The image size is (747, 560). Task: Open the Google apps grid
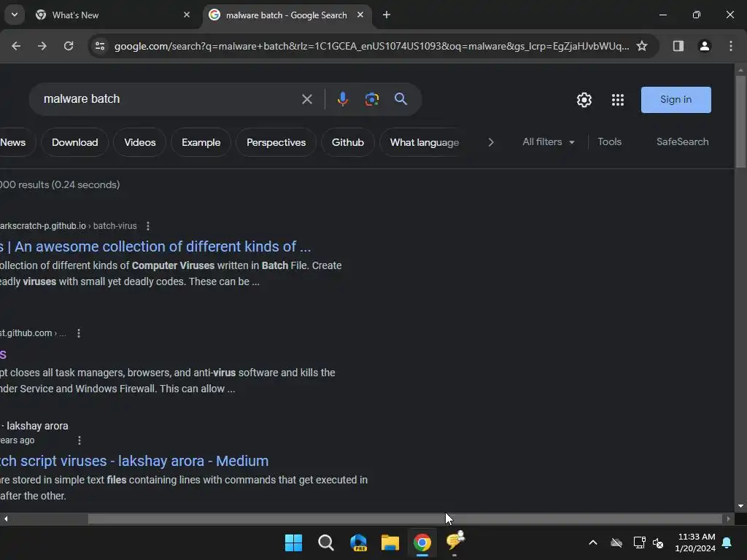coord(617,99)
